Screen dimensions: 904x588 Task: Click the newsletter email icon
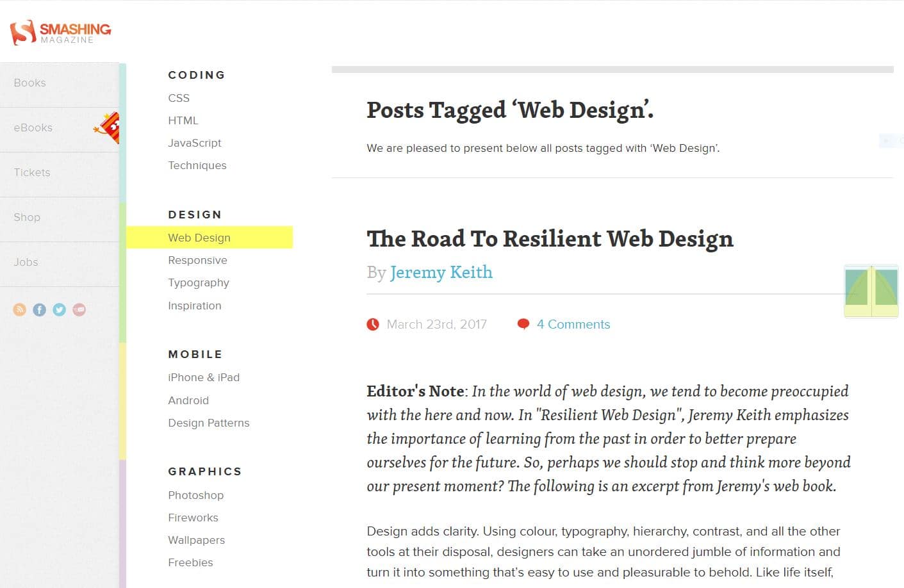(79, 310)
